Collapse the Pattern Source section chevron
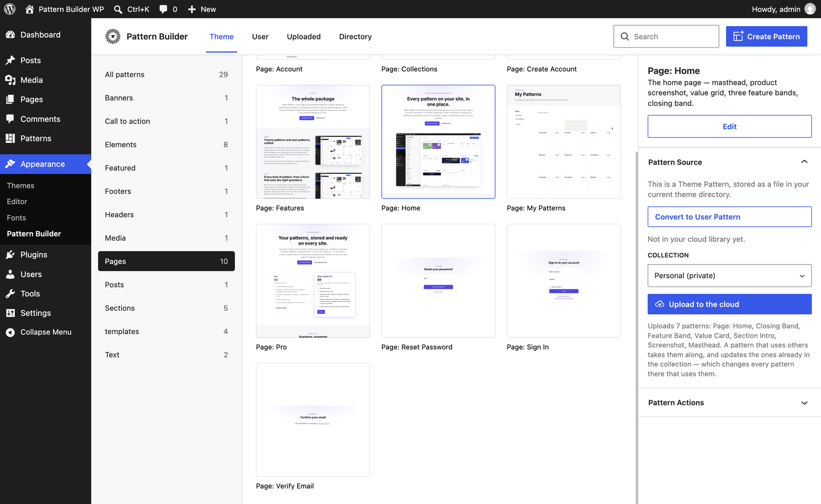This screenshot has width=821, height=504. click(804, 162)
